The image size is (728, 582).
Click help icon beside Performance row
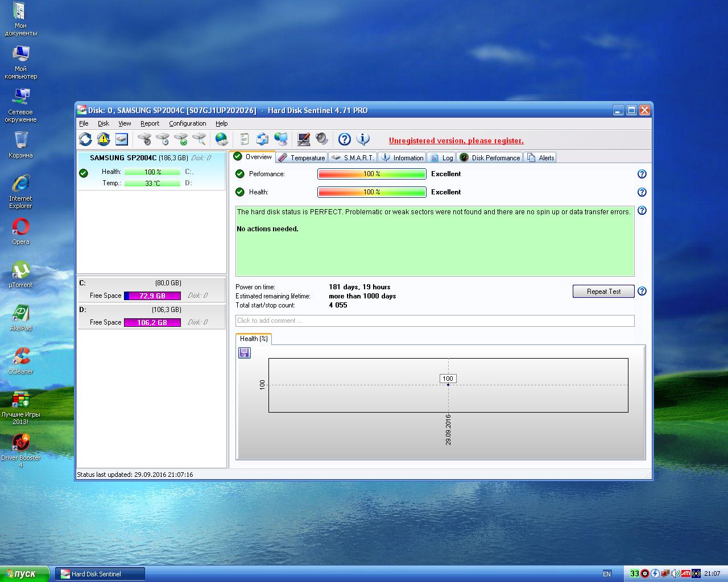pyautogui.click(x=642, y=174)
